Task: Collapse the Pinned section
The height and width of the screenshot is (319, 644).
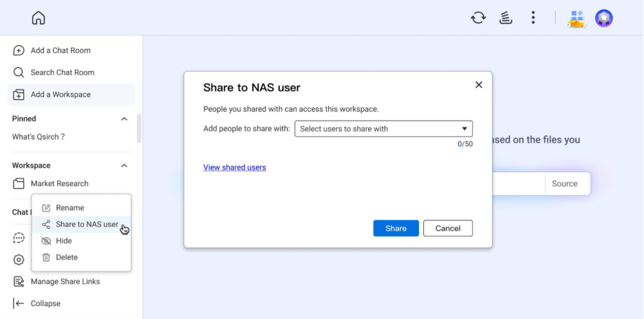Action: (x=124, y=119)
